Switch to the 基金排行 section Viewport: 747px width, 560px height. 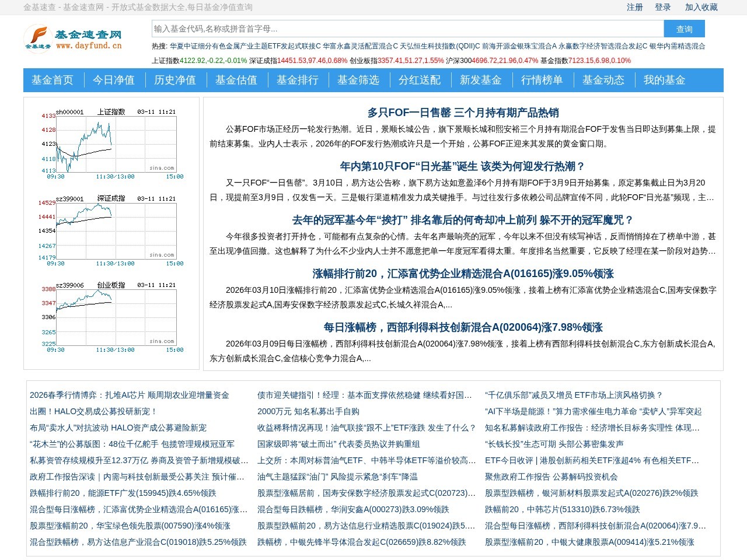coord(298,80)
